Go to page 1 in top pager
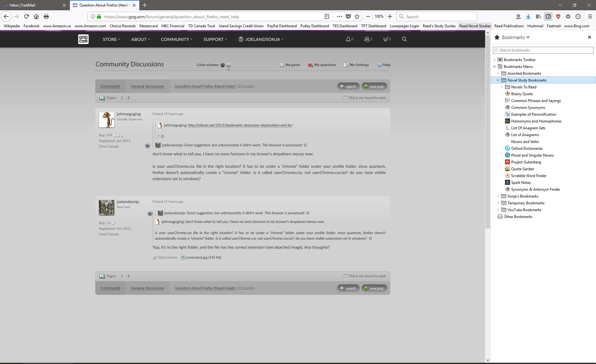This screenshot has height=364, width=596. (122, 98)
